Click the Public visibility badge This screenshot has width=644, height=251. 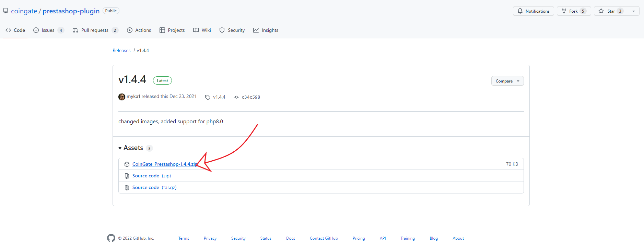click(111, 11)
